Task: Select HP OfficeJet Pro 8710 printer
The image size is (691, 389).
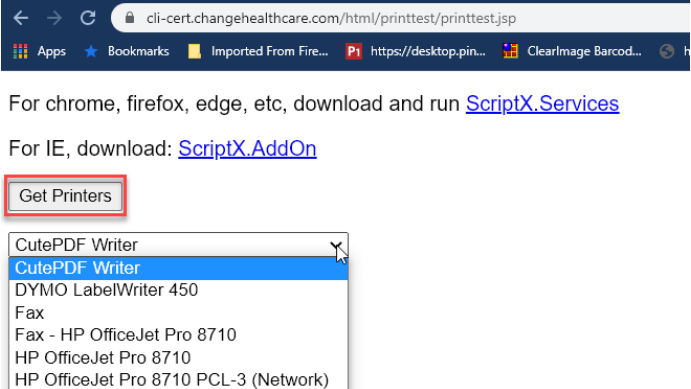Action: tap(178, 358)
